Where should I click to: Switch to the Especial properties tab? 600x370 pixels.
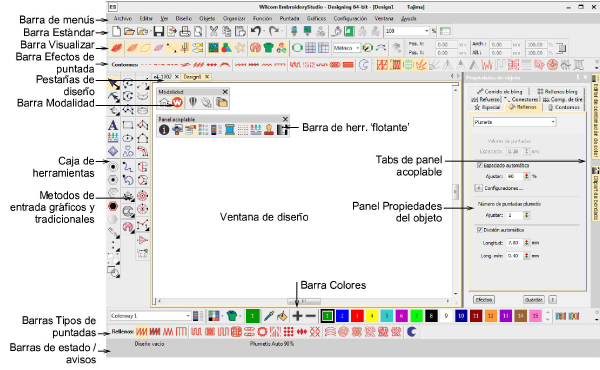pyautogui.click(x=487, y=107)
